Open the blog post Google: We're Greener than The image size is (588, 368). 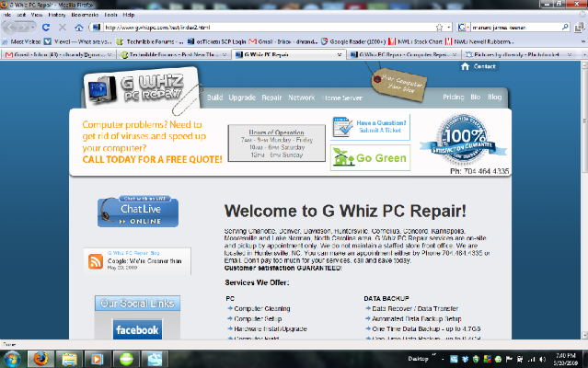tap(144, 261)
